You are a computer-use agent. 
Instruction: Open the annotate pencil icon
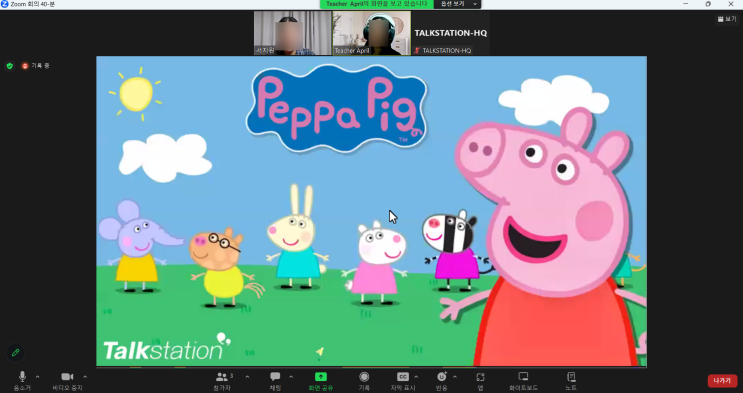click(16, 353)
